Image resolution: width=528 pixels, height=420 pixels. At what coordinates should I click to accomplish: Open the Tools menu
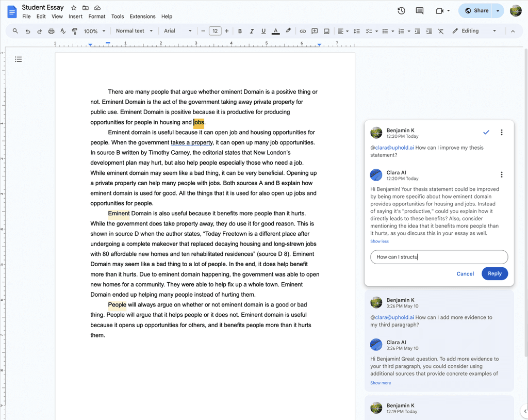point(118,16)
